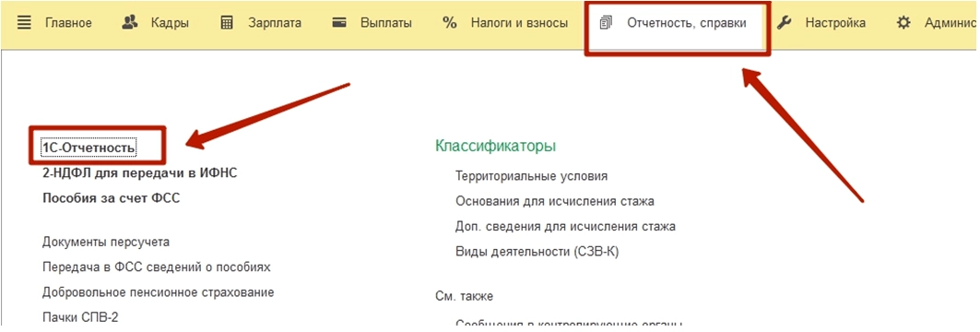Viewport: 980px width, 332px height.
Task: Open Пособия за счет ФСС
Action: (x=112, y=198)
